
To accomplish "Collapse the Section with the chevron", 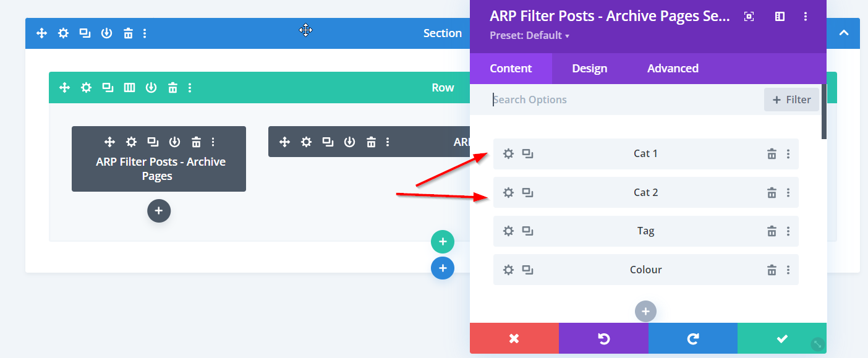I will tap(843, 33).
